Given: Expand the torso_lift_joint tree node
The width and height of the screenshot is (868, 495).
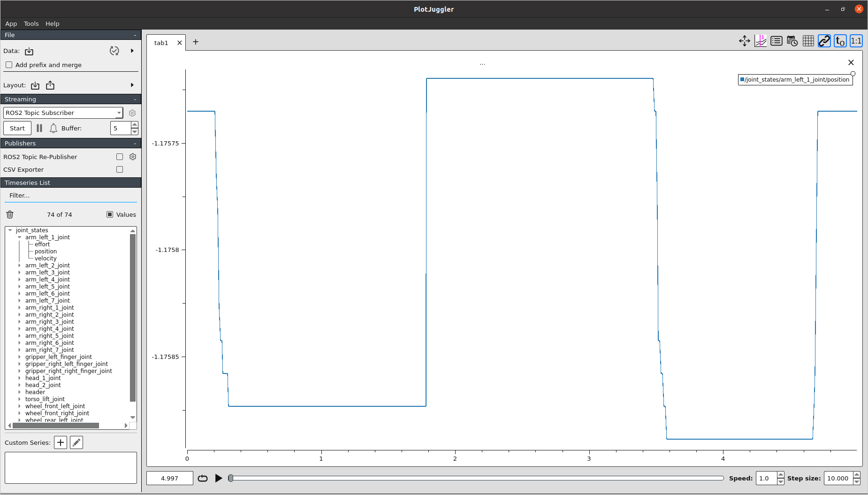Looking at the screenshot, I should tap(20, 399).
